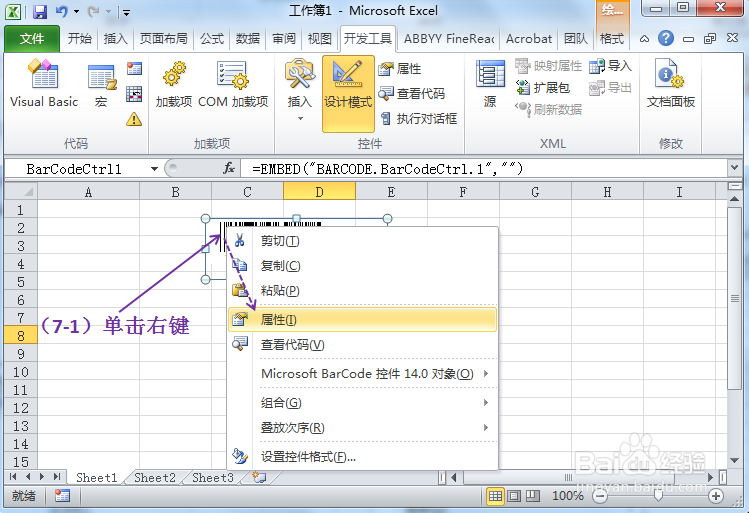Select column D header
This screenshot has height=513, width=749.
(319, 192)
